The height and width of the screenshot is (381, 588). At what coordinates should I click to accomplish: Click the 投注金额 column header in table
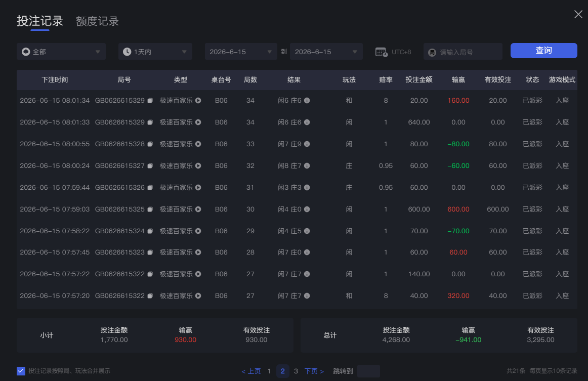tap(419, 79)
